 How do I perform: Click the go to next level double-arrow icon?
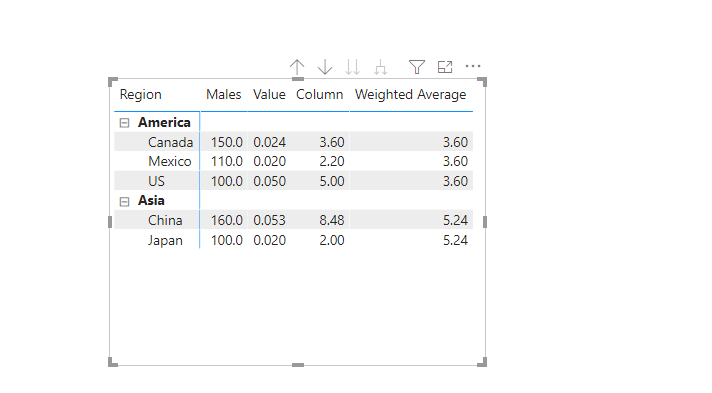click(x=352, y=67)
